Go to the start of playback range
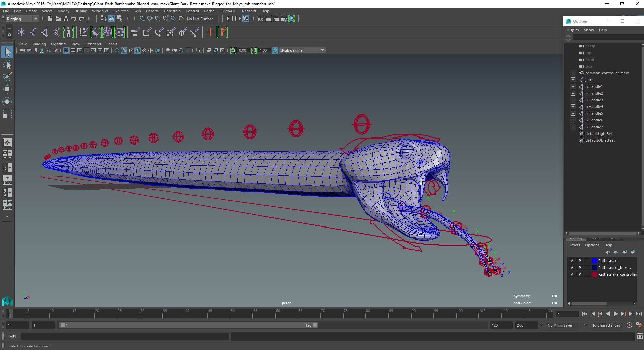Viewport: 644px width, 350px height. (585, 314)
